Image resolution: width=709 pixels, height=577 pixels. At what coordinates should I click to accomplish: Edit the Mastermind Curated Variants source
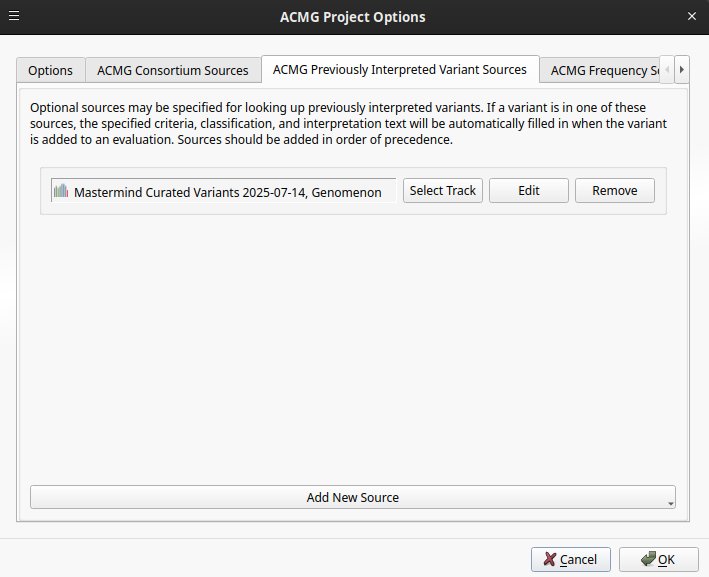528,191
